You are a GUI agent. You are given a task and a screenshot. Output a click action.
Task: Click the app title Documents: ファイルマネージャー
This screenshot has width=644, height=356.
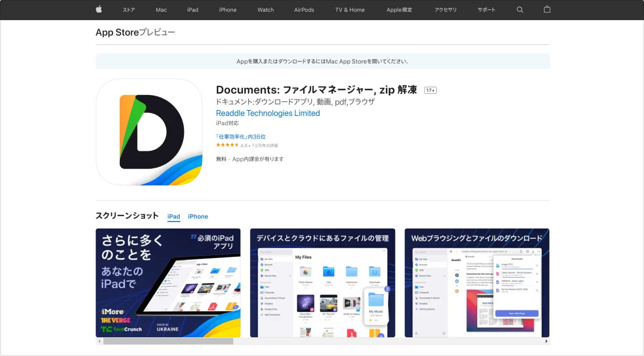coord(317,90)
